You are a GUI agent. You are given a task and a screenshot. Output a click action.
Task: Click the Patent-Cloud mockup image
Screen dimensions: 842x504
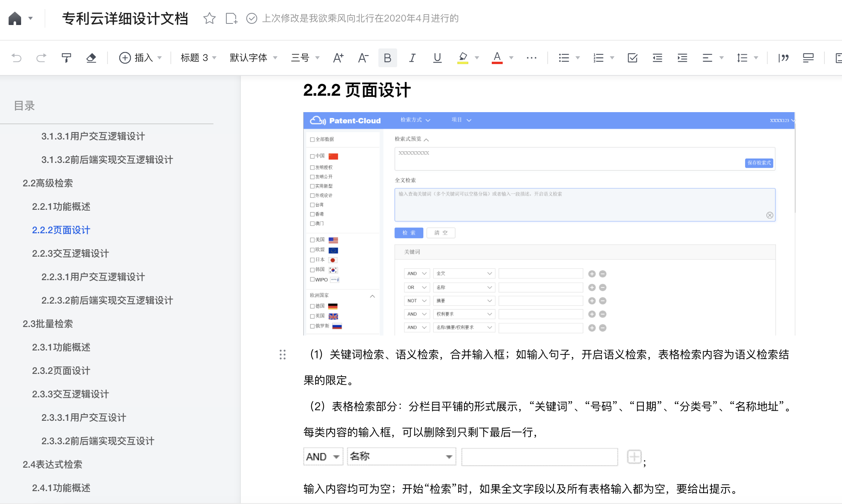(549, 224)
